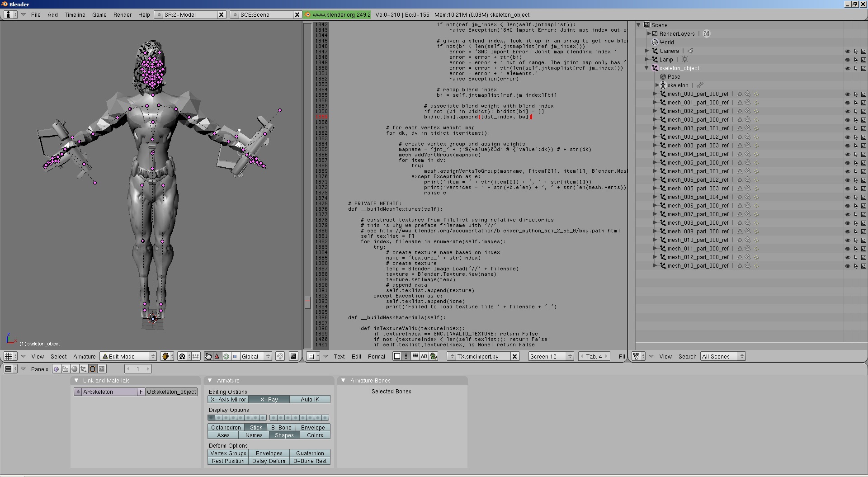
Task: Toggle selectability arrow for Lamp
Action: click(x=856, y=60)
